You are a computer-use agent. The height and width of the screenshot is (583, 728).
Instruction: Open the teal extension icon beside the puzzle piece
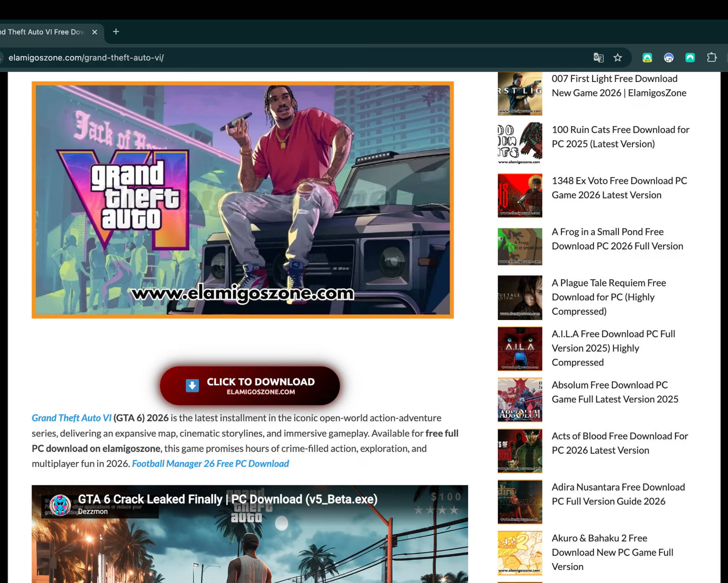coord(690,57)
